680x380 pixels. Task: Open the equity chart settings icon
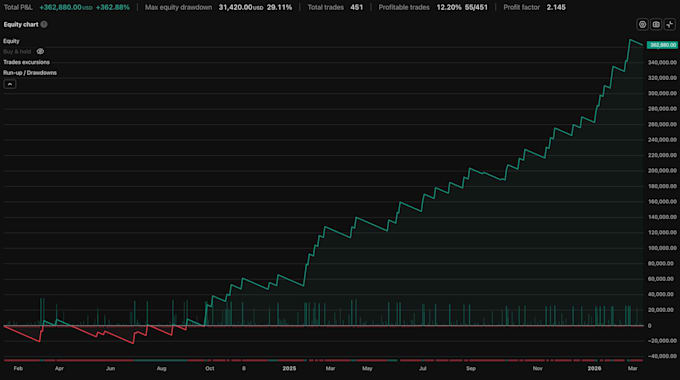(642, 25)
